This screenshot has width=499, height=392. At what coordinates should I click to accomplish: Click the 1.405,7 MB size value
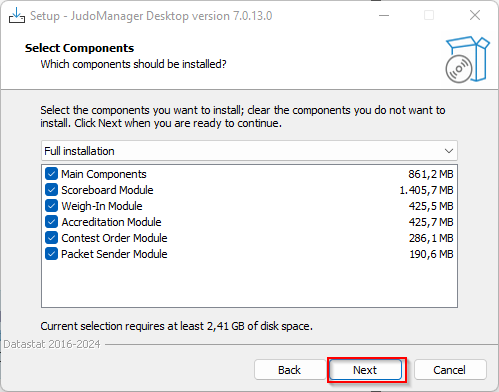tap(426, 190)
